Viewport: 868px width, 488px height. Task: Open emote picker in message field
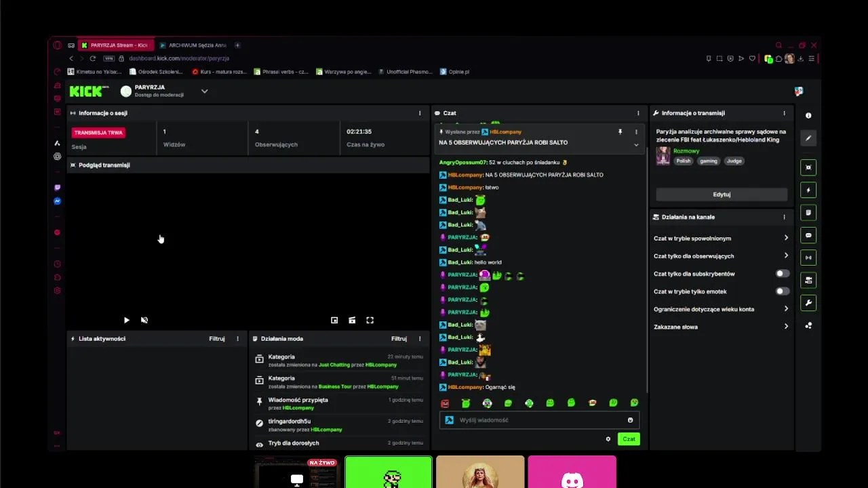coord(630,420)
